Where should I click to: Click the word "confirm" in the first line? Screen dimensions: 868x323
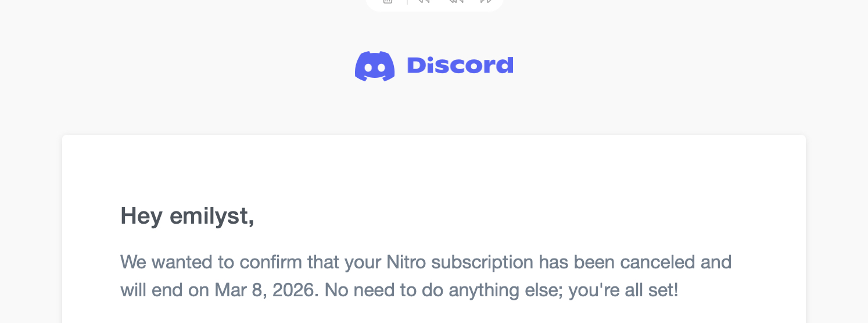271,262
